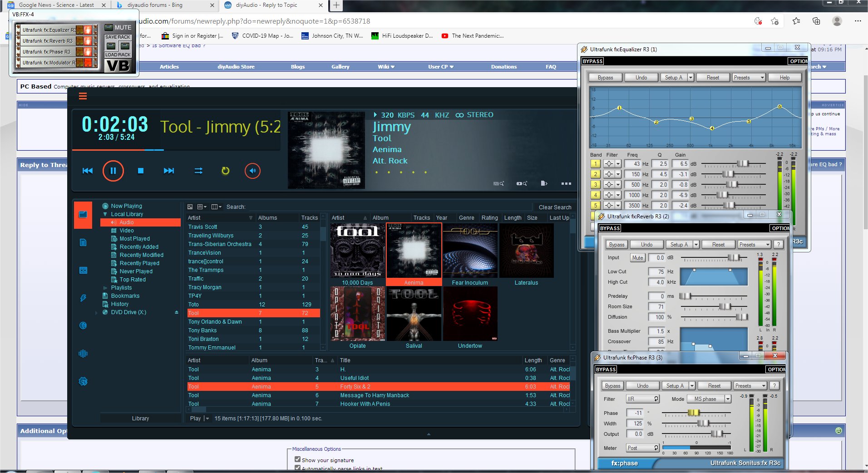
Task: Open the Blogs forum navigation item
Action: (x=298, y=67)
